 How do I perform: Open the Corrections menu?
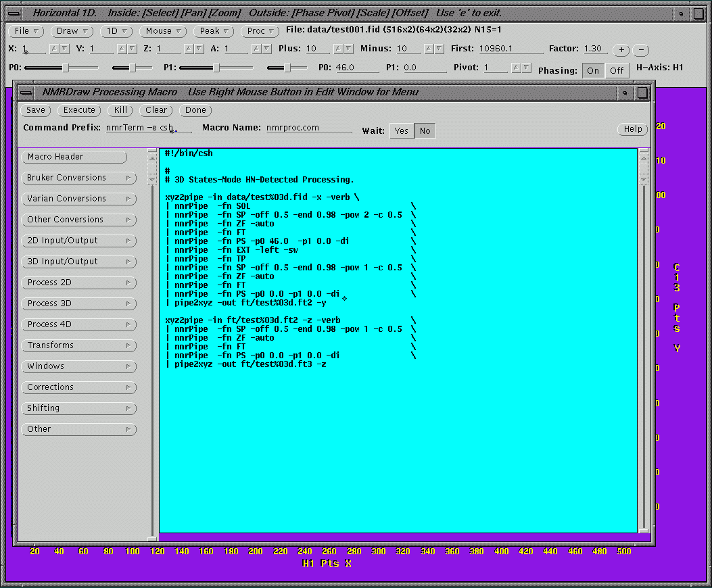[x=79, y=387]
